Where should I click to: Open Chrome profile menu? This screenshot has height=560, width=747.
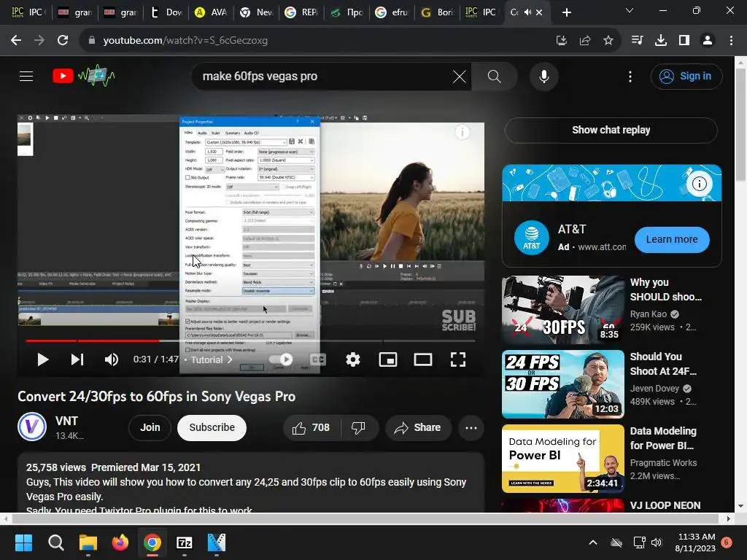coord(708,41)
